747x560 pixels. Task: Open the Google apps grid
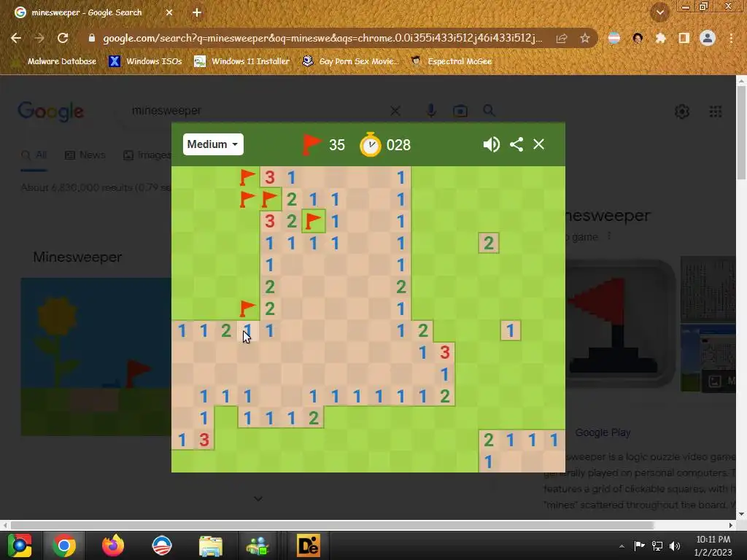[x=716, y=112]
